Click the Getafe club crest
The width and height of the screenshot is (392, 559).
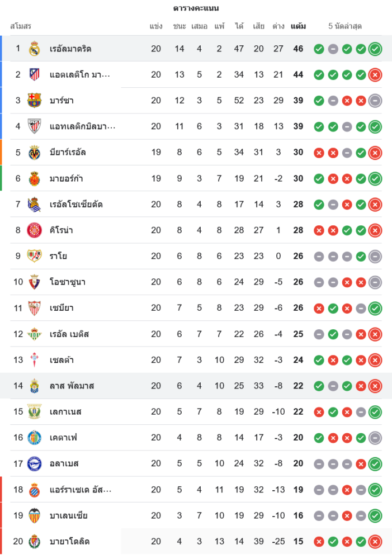[35, 438]
